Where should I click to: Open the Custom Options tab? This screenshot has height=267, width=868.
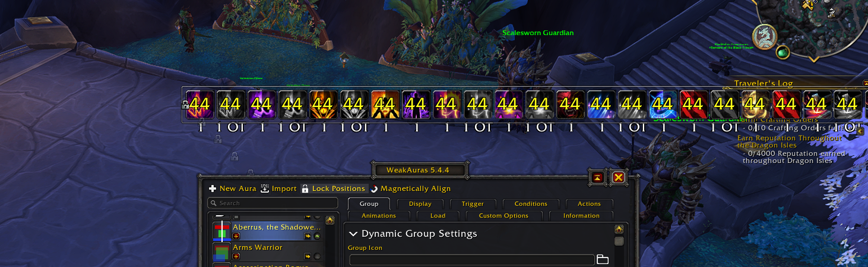pos(503,215)
